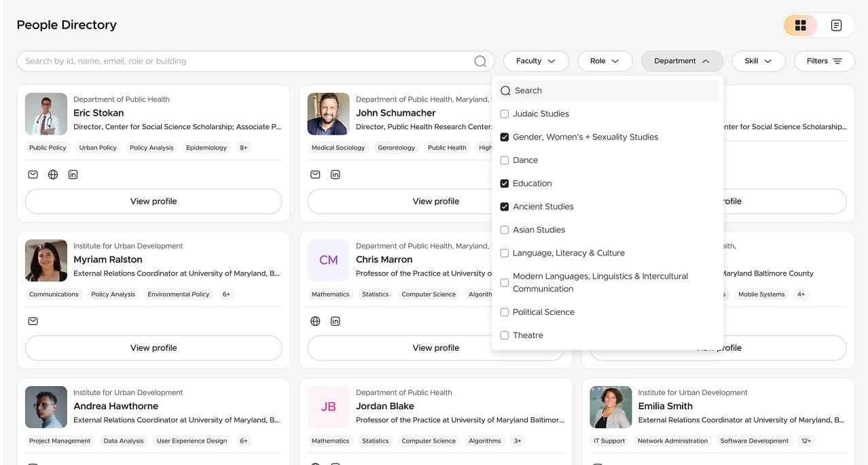This screenshot has width=868, height=465.
Task: Click Myriam Ralston's Communications tag
Action: [x=54, y=294]
